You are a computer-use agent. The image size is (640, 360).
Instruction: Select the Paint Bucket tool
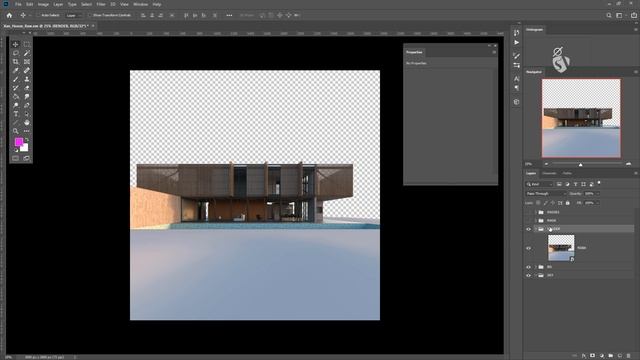click(x=16, y=96)
